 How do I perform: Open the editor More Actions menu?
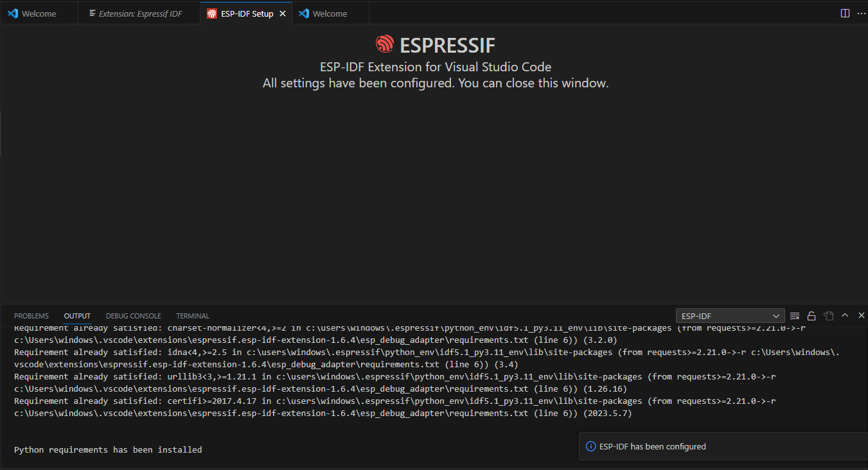click(861, 13)
